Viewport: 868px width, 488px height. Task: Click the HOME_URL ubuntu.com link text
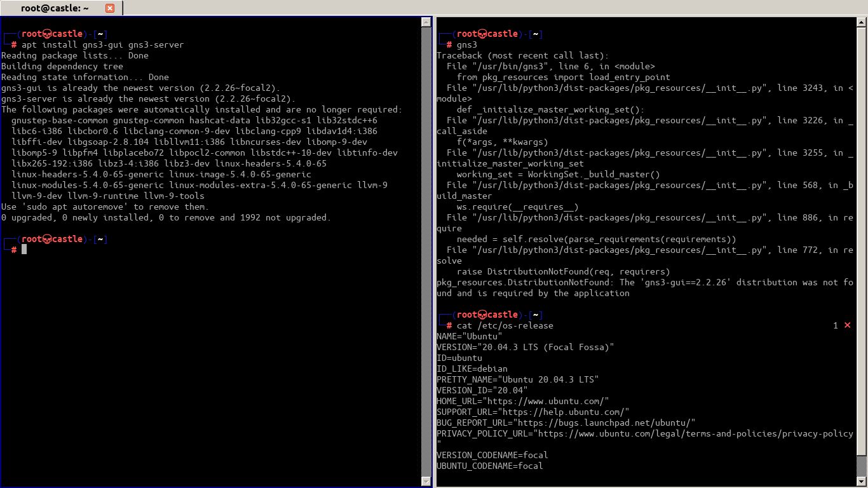click(x=547, y=401)
